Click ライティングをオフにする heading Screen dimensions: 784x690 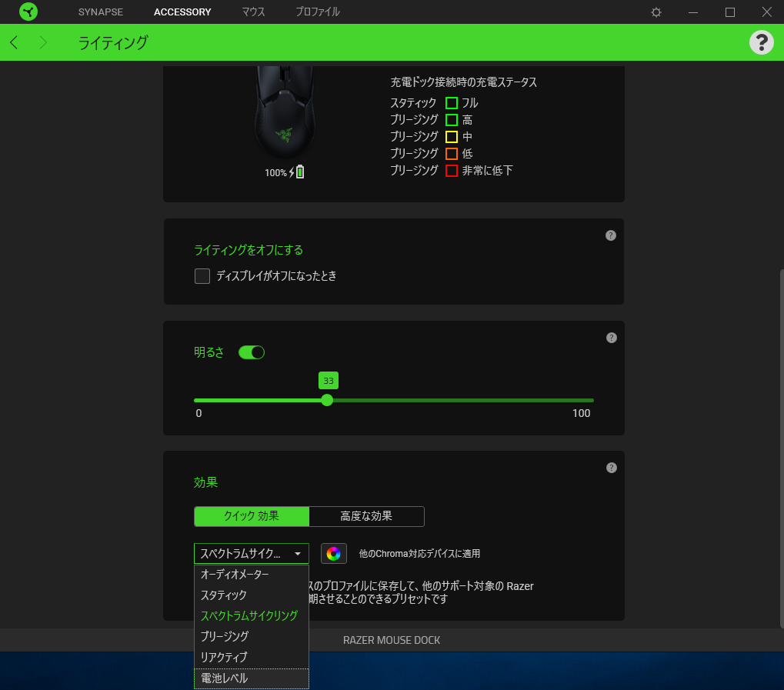point(249,250)
